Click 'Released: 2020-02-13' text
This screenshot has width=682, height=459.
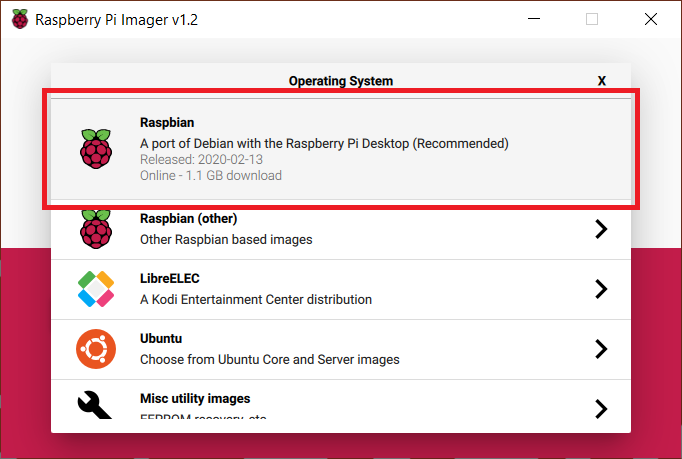tap(201, 160)
